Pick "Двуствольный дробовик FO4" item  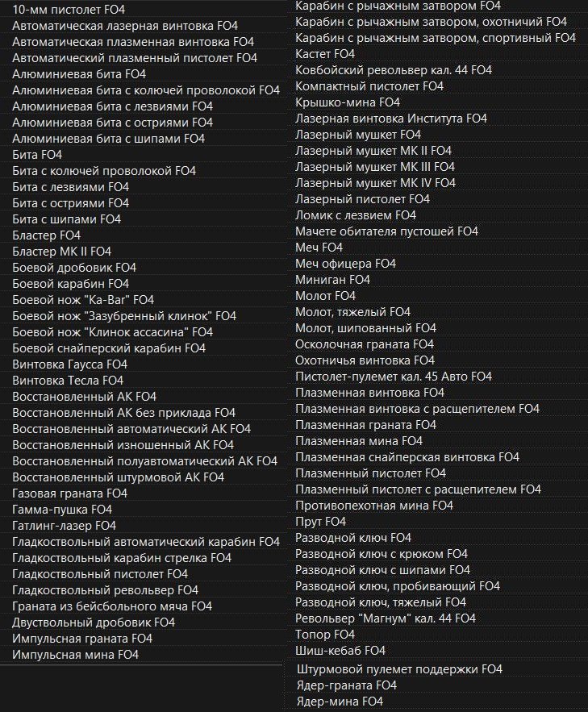coord(94,622)
